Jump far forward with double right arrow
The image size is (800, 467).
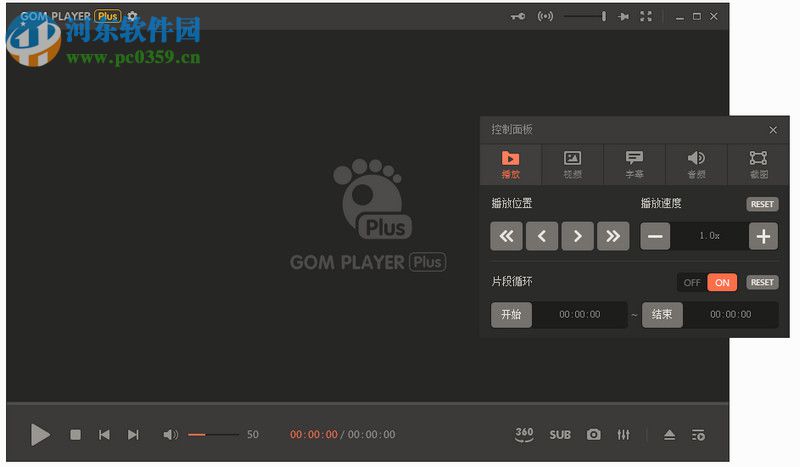(x=613, y=236)
